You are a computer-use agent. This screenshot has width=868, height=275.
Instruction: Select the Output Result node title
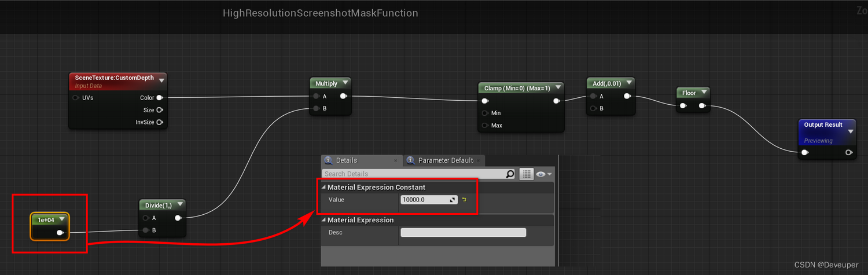coord(823,124)
